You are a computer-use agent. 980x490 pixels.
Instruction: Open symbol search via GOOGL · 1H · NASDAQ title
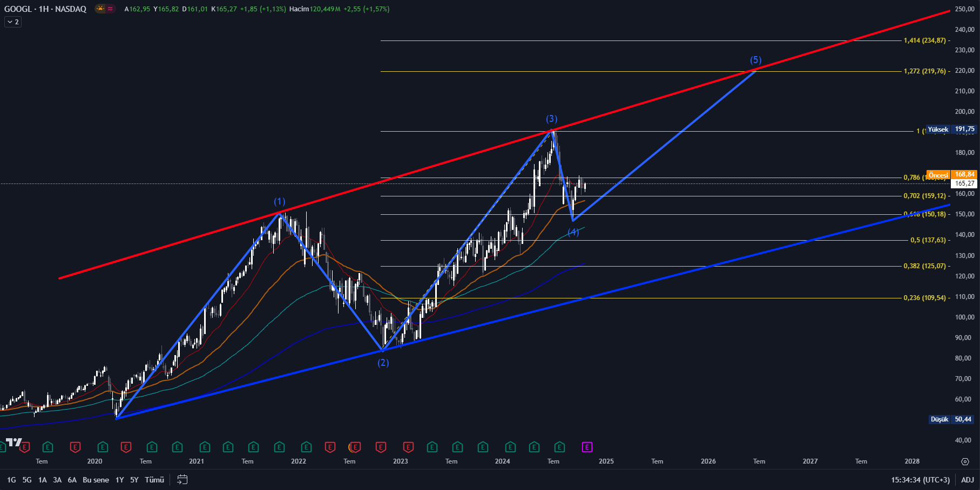(x=45, y=9)
